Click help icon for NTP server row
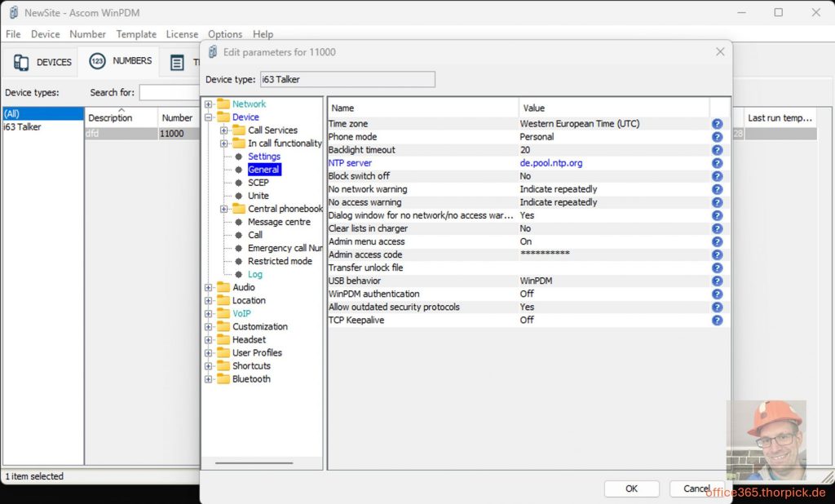 [717, 163]
